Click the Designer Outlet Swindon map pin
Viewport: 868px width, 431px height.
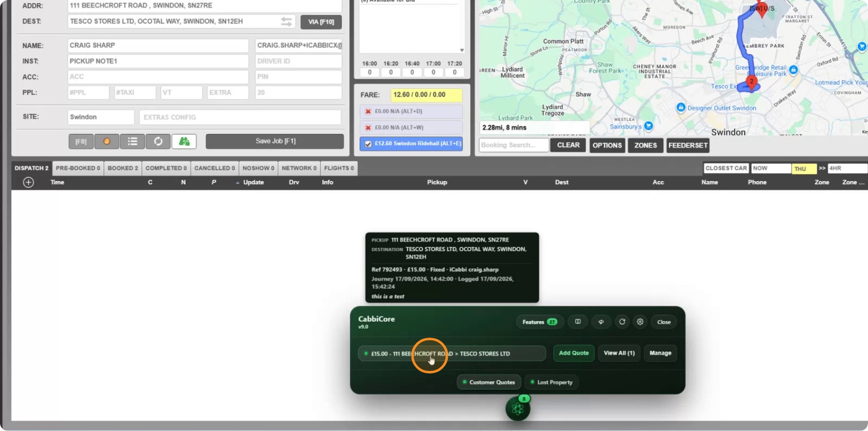[x=681, y=107]
